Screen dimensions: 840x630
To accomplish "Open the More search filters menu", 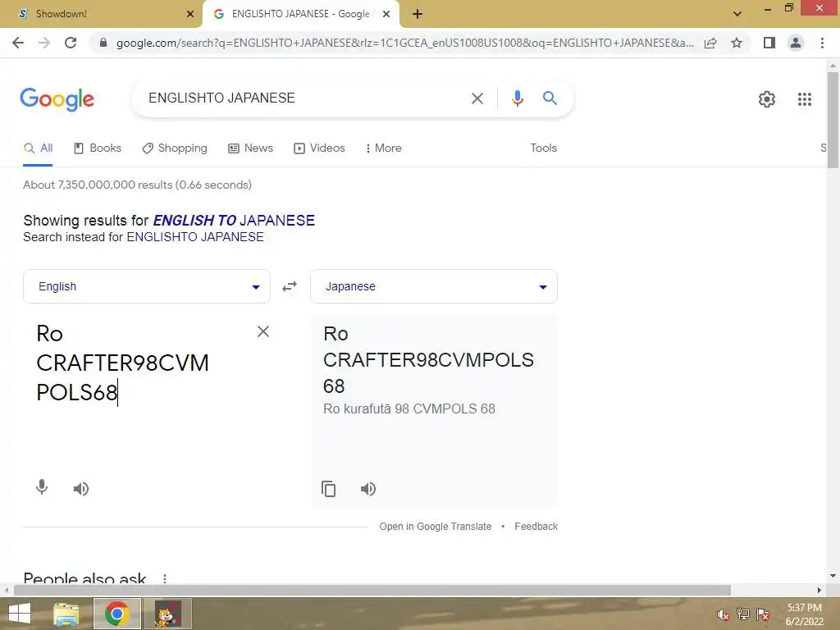I will (x=384, y=148).
